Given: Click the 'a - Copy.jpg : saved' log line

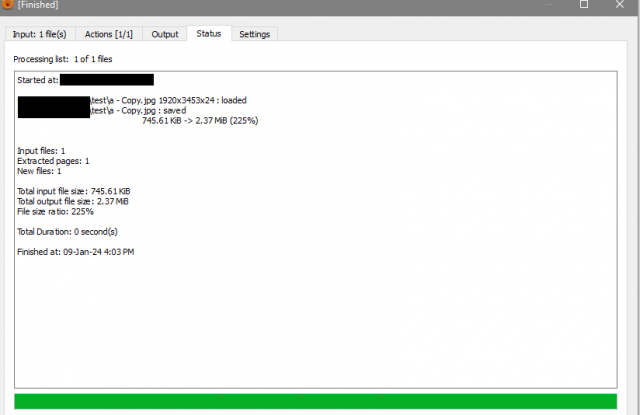Looking at the screenshot, I should coord(138,111).
